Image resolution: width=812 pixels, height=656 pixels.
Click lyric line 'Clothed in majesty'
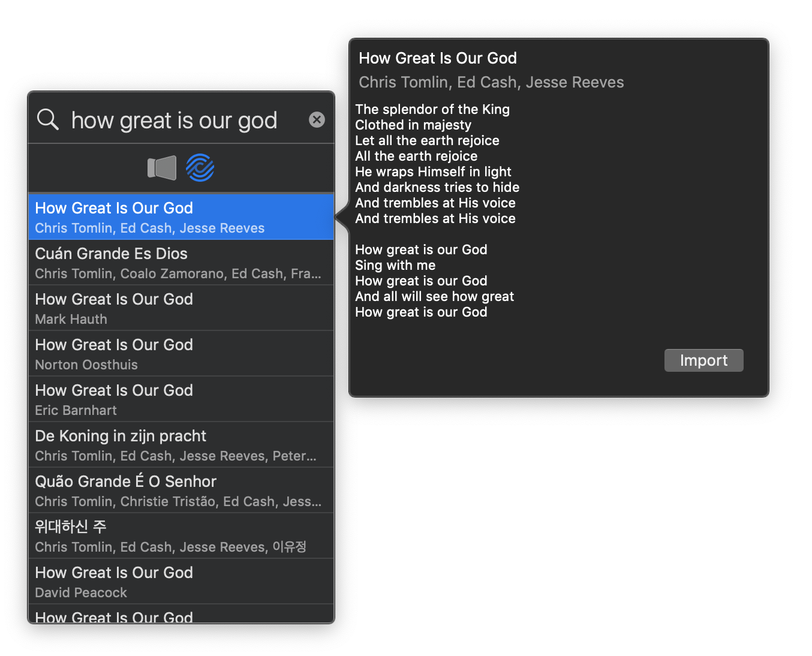click(413, 125)
